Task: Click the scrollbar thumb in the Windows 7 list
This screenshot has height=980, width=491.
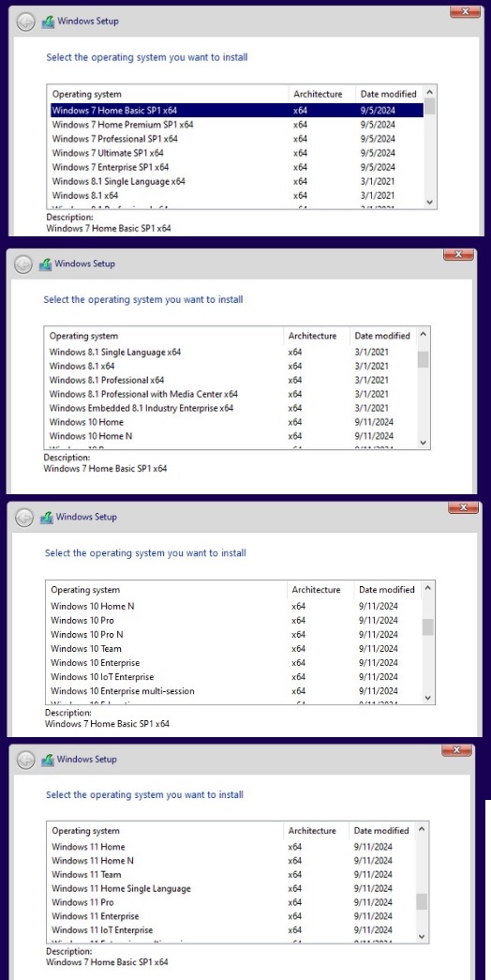Action: pos(429,106)
